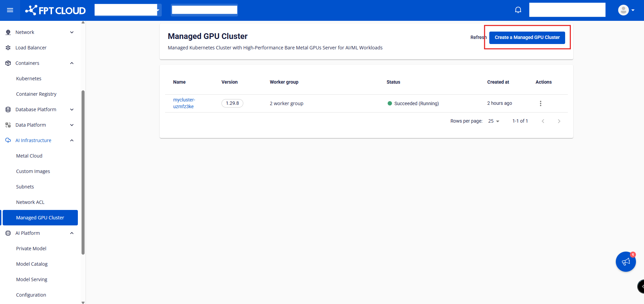Click the sidebar vertical scrollbar
Image resolution: width=644 pixels, height=304 pixels.
click(x=83, y=172)
